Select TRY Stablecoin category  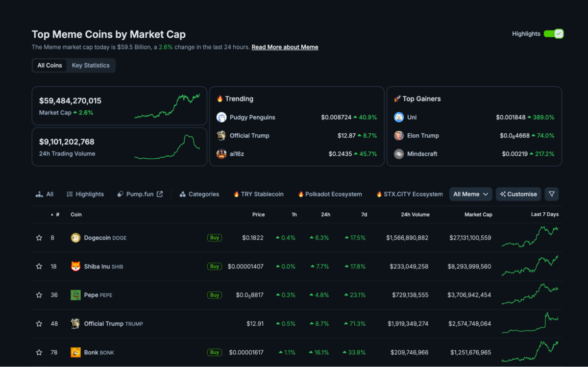[259, 195]
